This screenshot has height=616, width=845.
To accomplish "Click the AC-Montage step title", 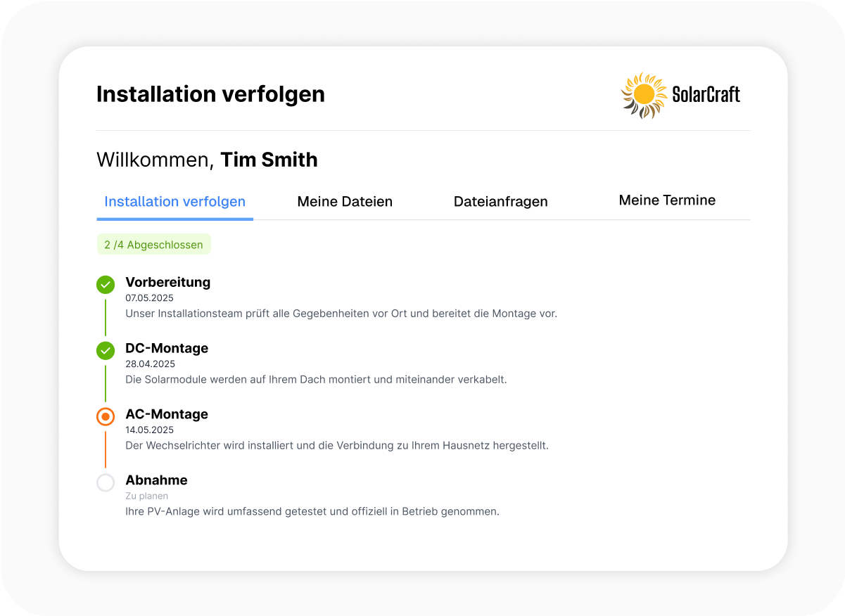I will coord(167,414).
